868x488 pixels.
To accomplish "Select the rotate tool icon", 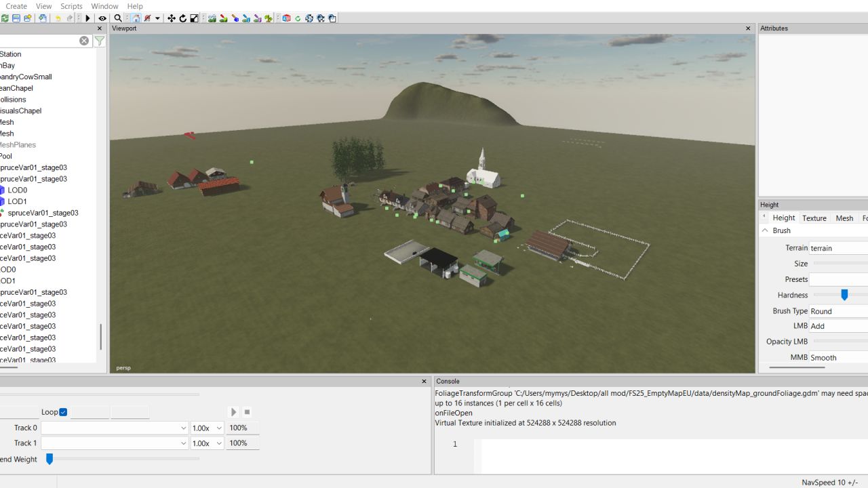I will click(183, 18).
